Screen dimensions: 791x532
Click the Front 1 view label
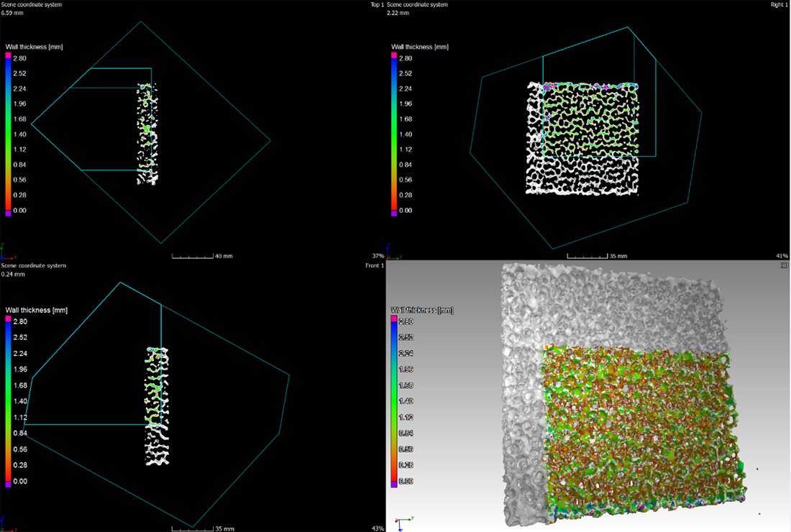pos(375,265)
